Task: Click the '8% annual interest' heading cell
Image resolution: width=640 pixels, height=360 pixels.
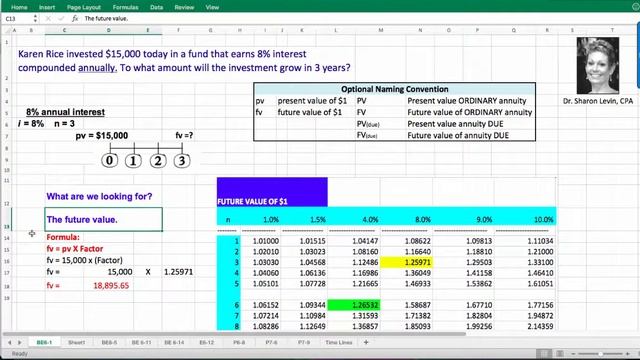Action: pyautogui.click(x=65, y=112)
